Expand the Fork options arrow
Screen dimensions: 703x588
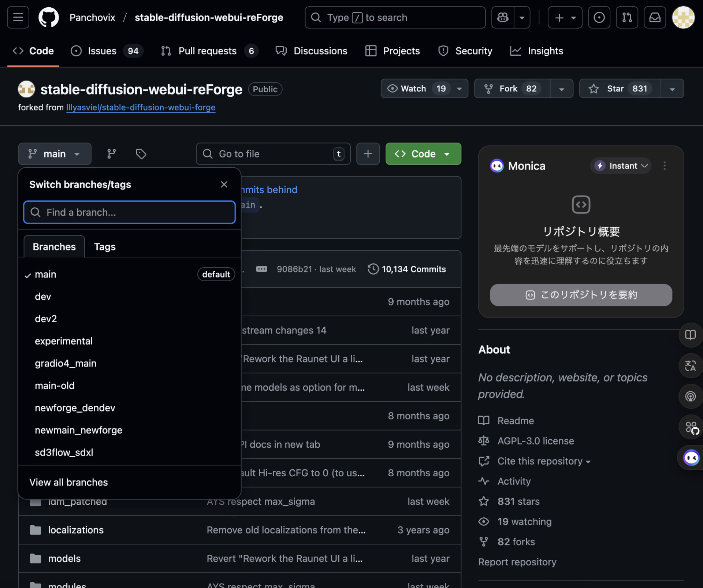(561, 89)
